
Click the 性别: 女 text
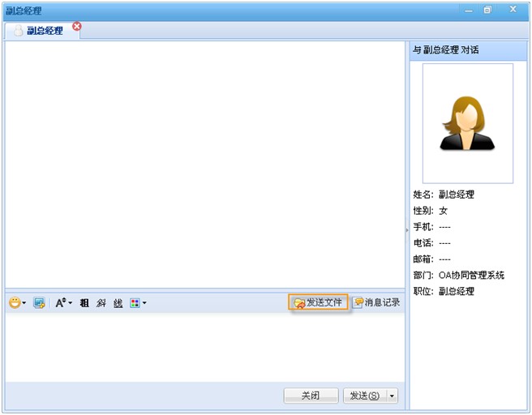430,211
